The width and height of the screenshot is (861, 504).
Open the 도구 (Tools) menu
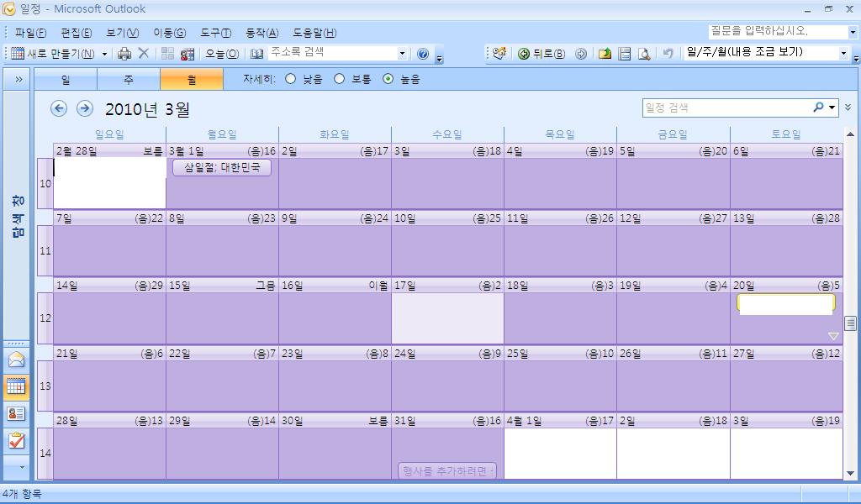click(x=216, y=33)
